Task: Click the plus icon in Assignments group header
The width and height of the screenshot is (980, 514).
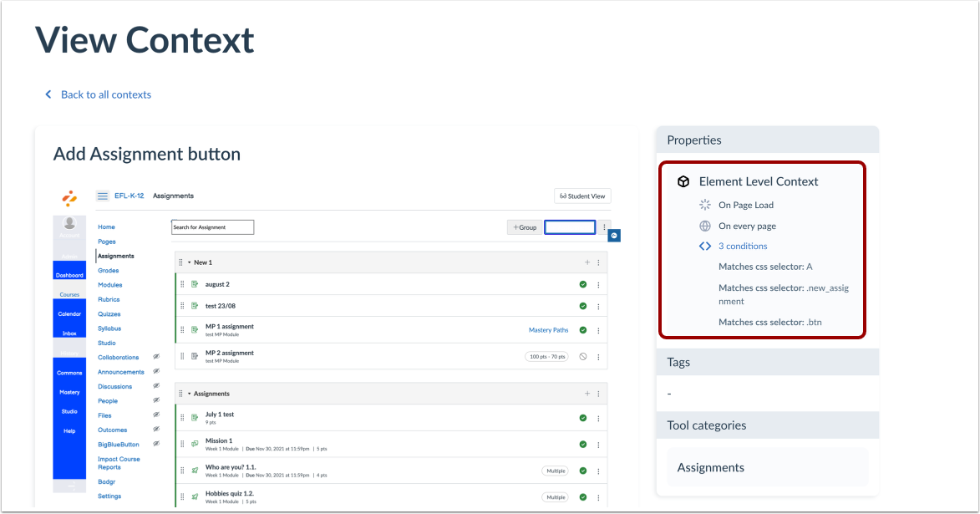Action: (586, 394)
